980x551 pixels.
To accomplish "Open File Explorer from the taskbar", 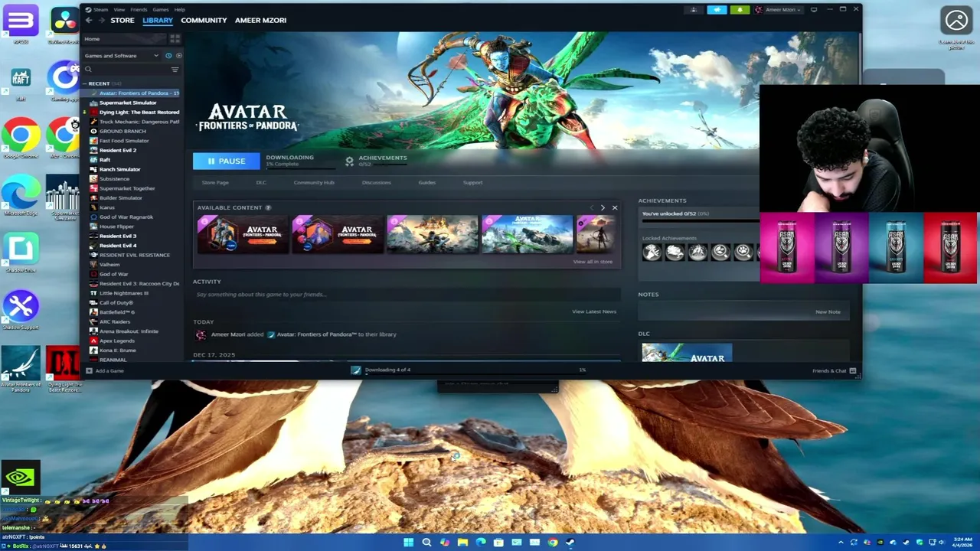I will click(x=462, y=542).
